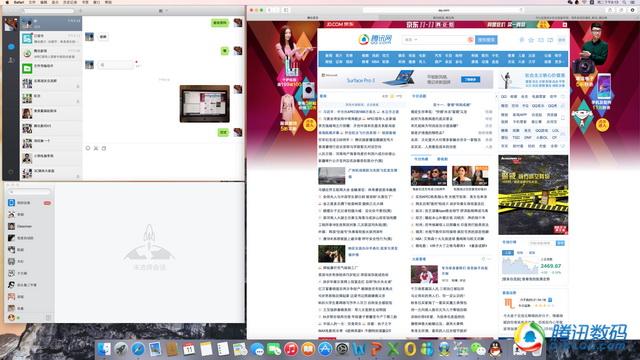Select WeChat contacts icon in sidebar
640x360 pixels.
tap(11, 60)
